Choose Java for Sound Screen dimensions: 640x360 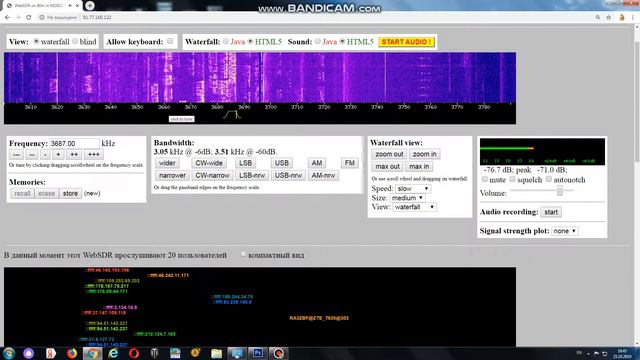(318, 42)
